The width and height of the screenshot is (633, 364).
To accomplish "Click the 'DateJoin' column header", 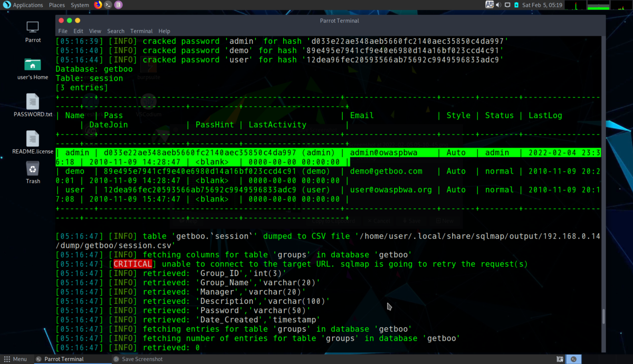I will [x=109, y=125].
